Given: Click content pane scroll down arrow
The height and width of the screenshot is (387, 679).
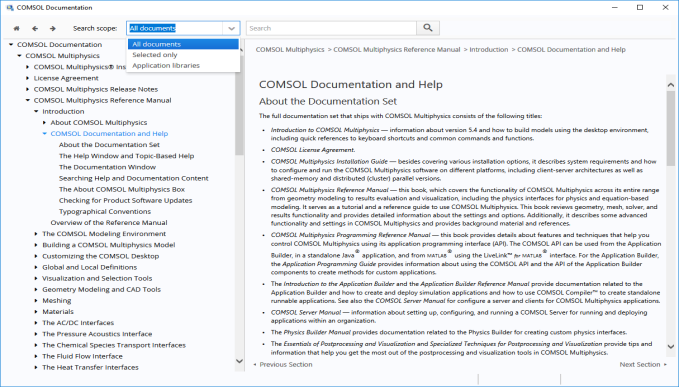Looking at the screenshot, I should pyautogui.click(x=671, y=346).
